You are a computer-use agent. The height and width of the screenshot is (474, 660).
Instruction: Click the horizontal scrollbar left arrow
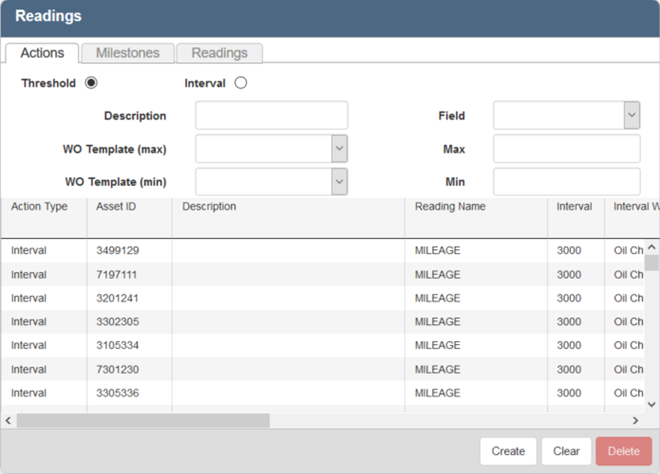(x=8, y=421)
